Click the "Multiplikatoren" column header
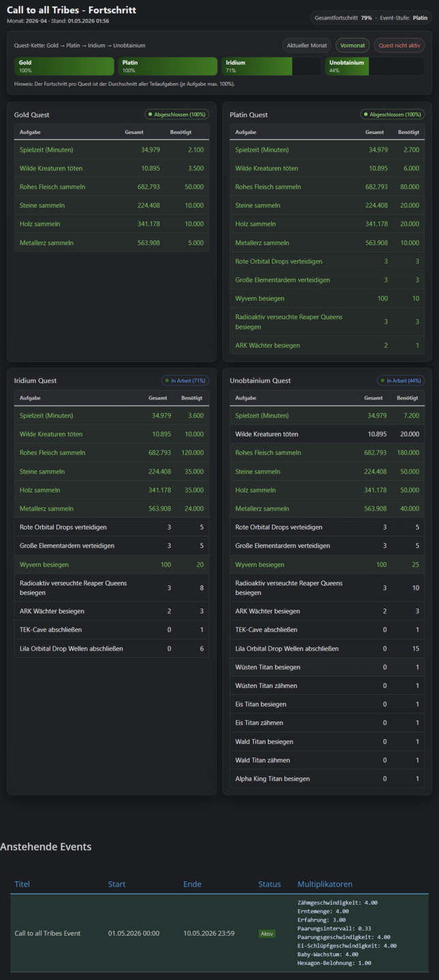This screenshot has width=439, height=980. pos(325,884)
